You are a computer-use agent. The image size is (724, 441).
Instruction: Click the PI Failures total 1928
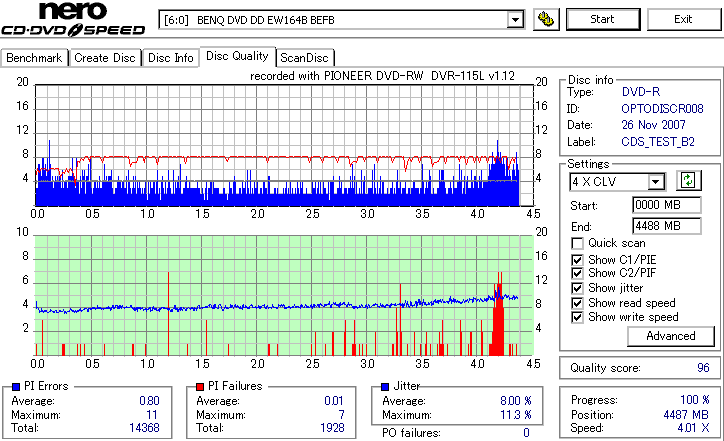[x=332, y=428]
